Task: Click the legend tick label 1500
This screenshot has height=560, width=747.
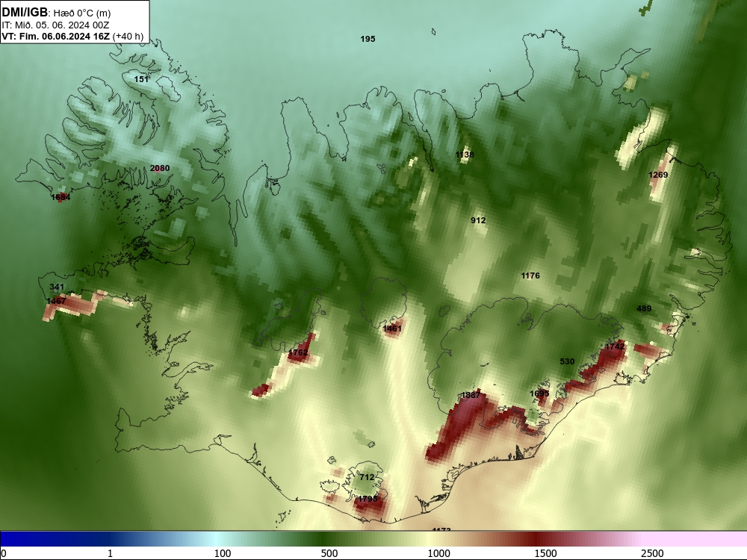Action: [x=545, y=553]
